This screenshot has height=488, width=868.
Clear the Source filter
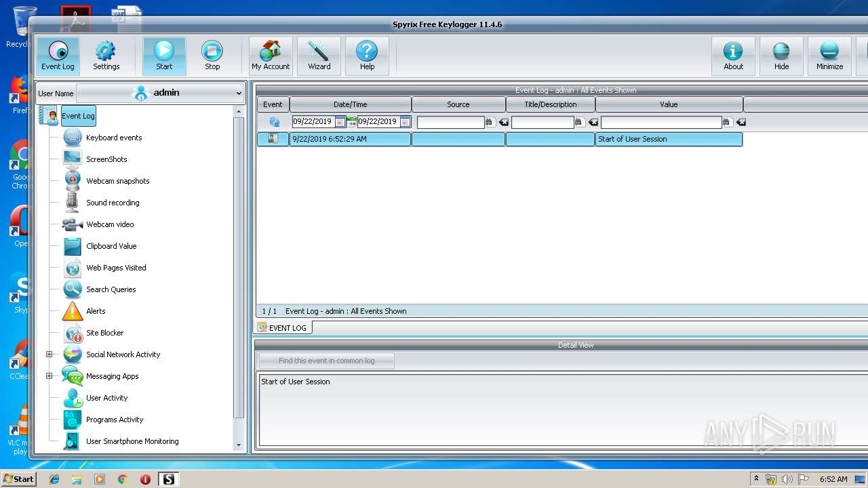(503, 122)
